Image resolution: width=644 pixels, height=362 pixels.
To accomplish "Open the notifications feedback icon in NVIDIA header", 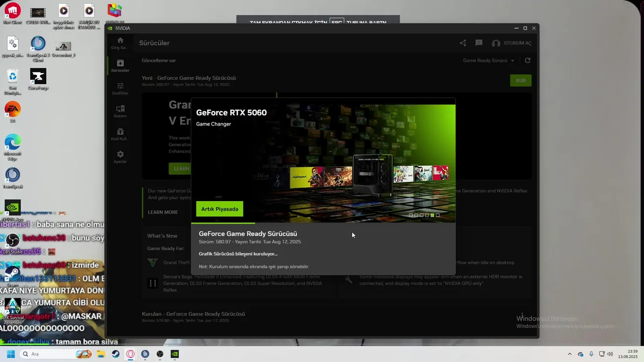I will click(x=479, y=43).
